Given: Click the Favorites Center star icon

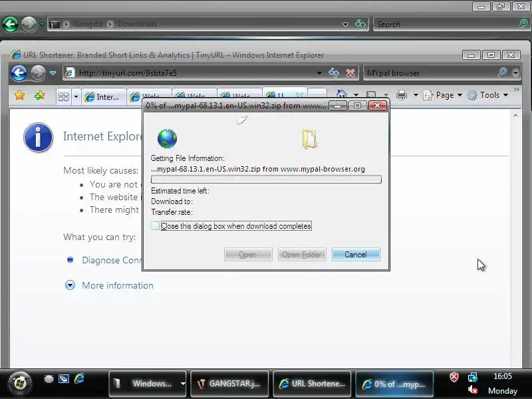Looking at the screenshot, I should point(20,95).
